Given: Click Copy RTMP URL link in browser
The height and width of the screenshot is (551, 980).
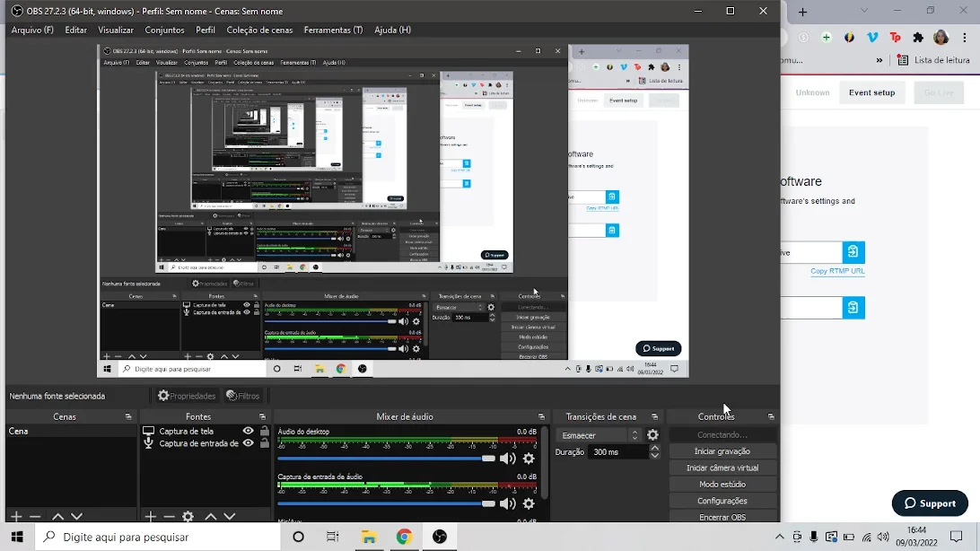Looking at the screenshot, I should point(837,271).
